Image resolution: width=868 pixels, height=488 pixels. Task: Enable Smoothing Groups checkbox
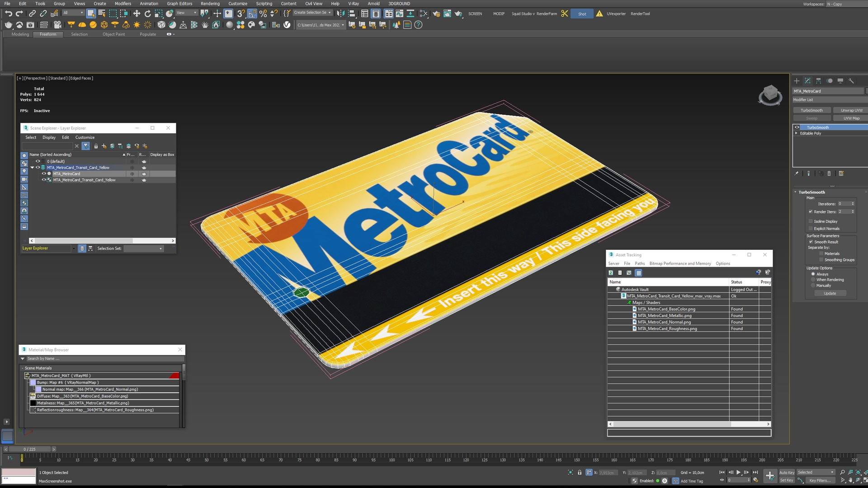pos(821,260)
